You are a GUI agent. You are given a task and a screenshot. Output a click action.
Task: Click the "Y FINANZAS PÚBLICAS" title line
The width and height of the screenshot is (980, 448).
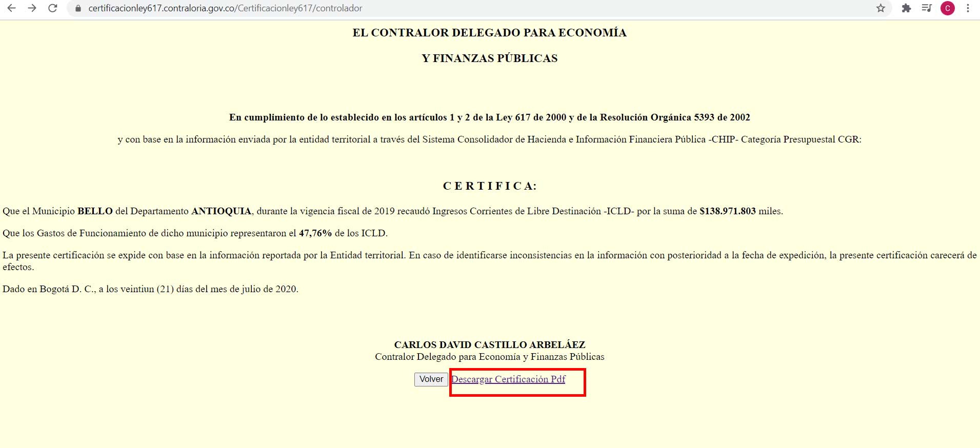[490, 58]
